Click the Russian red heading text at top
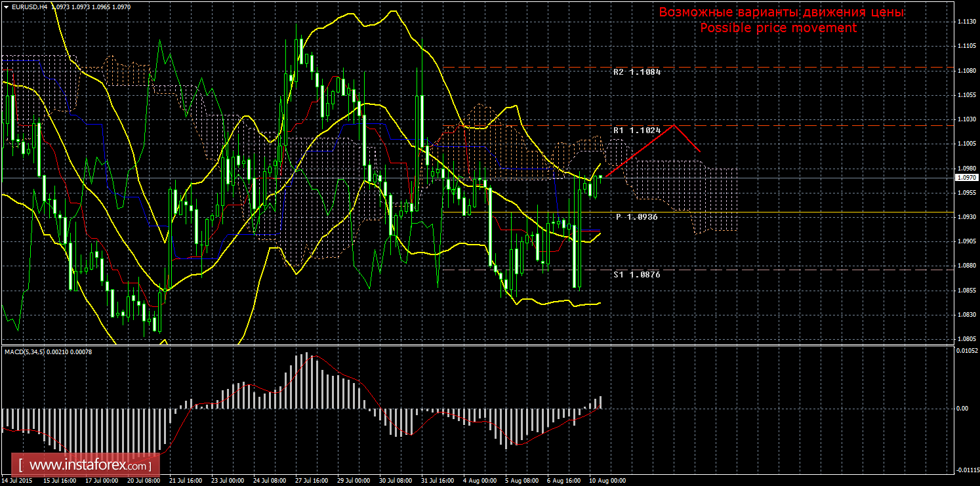The height and width of the screenshot is (486, 980). tap(781, 12)
